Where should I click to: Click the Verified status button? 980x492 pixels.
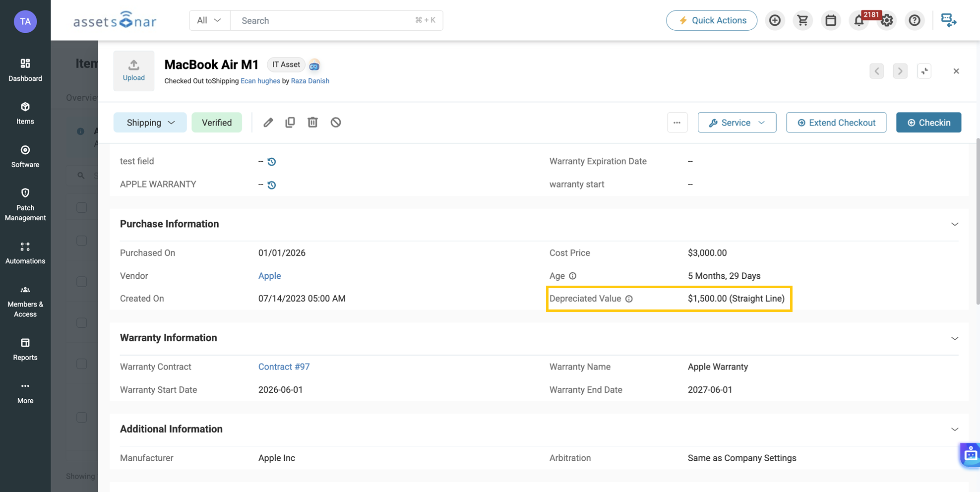coord(217,123)
